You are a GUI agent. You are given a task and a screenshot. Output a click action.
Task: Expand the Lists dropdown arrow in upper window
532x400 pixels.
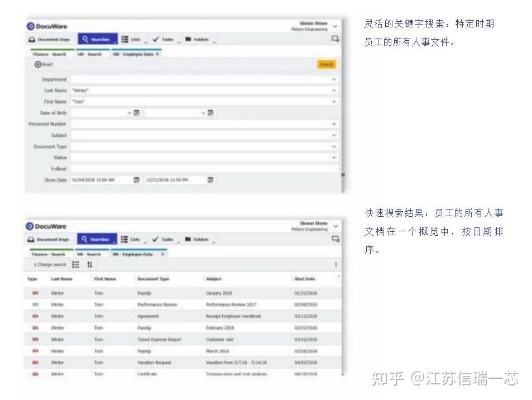pyautogui.click(x=146, y=42)
